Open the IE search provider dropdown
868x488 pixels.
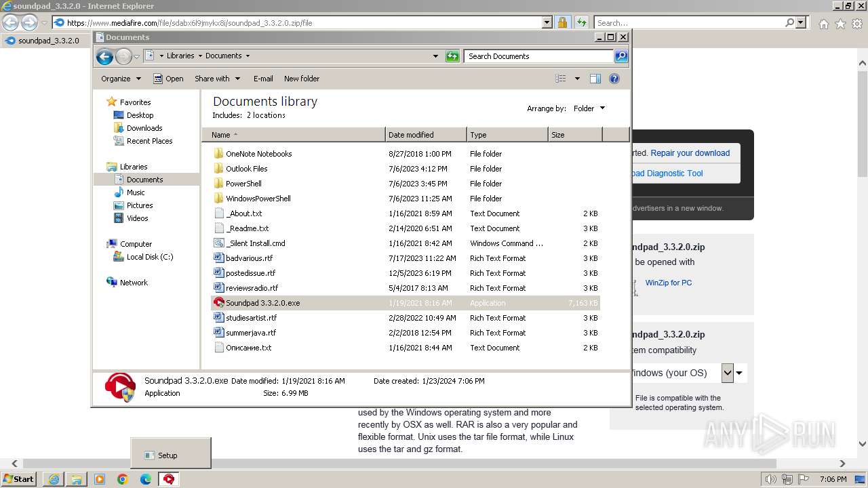pos(802,22)
